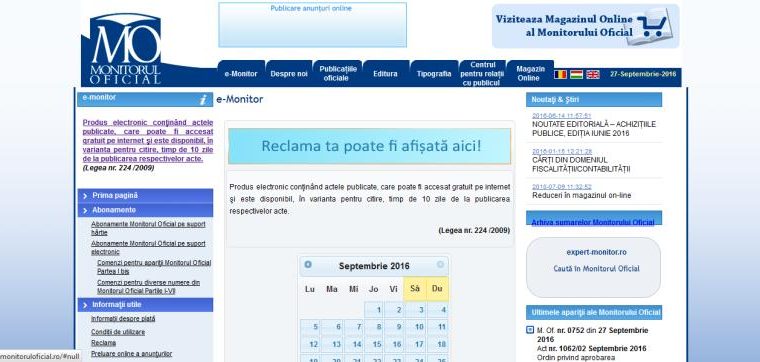Viewport: 760px width, 362px height.
Task: Click Caută în Monitorul Oficial box
Action: coord(593,268)
